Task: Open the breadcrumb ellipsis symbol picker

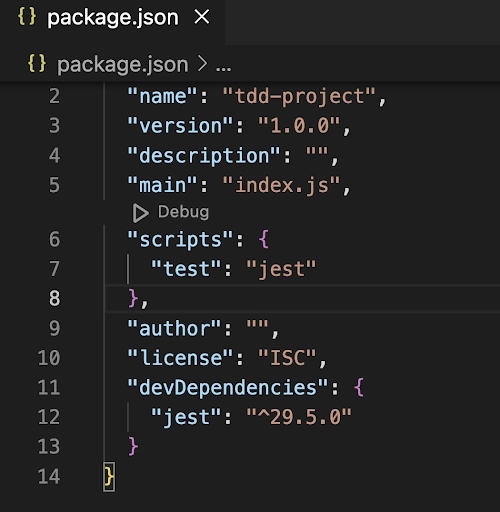Action: [223, 69]
